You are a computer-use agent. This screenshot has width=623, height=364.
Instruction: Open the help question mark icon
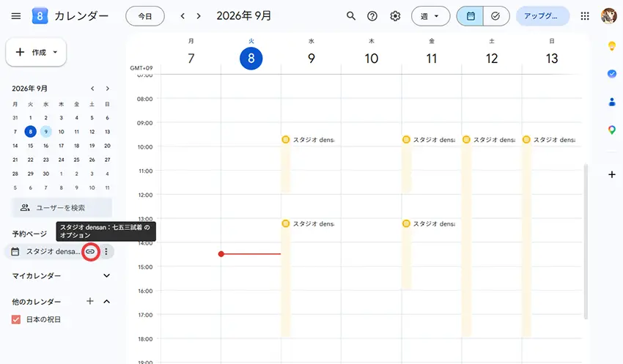point(372,16)
